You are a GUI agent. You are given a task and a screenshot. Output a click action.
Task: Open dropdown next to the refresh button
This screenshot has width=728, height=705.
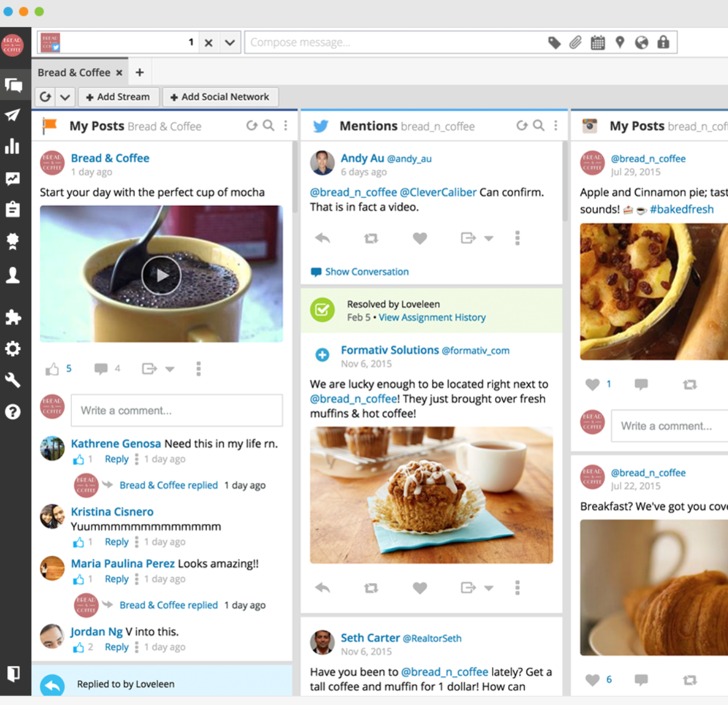[x=65, y=97]
